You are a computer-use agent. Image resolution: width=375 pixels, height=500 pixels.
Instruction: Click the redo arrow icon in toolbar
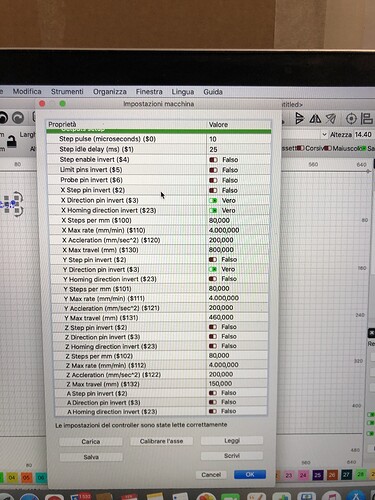18,117
